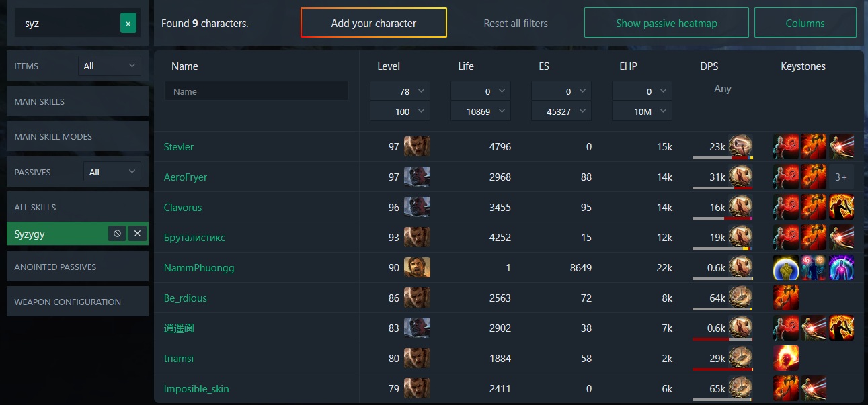Open character Imposible_skin
The height and width of the screenshot is (405, 868).
point(196,389)
